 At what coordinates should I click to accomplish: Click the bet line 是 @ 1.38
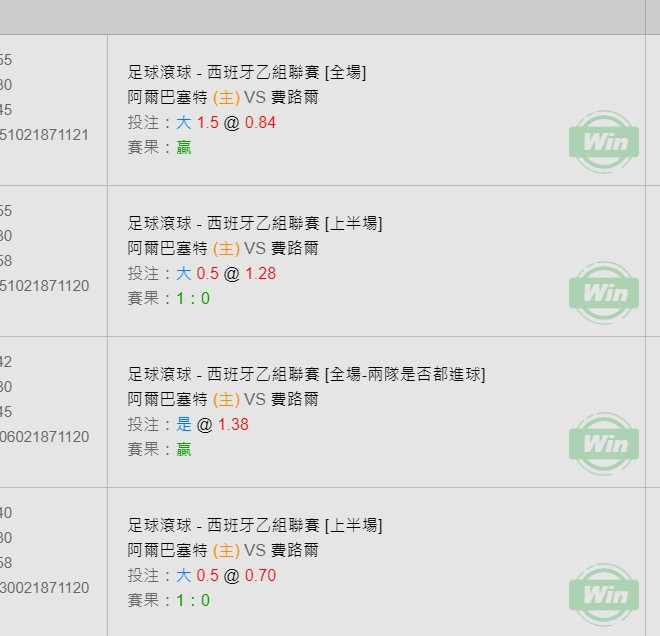(188, 424)
